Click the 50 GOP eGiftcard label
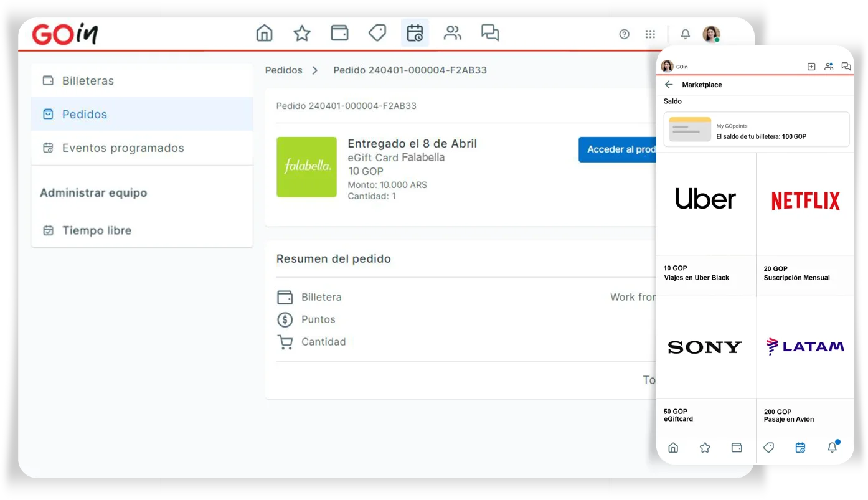This screenshot has width=868, height=500. 678,415
